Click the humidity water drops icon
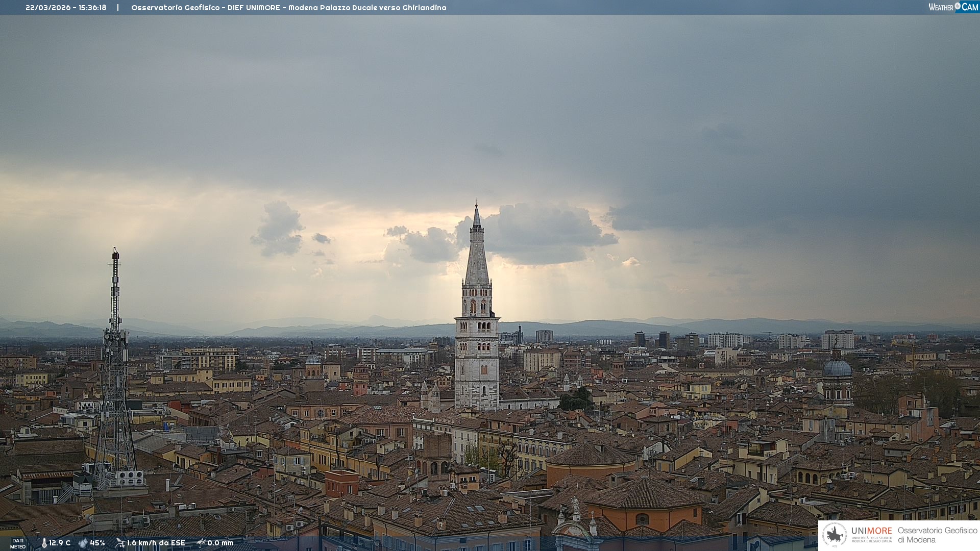 click(83, 543)
